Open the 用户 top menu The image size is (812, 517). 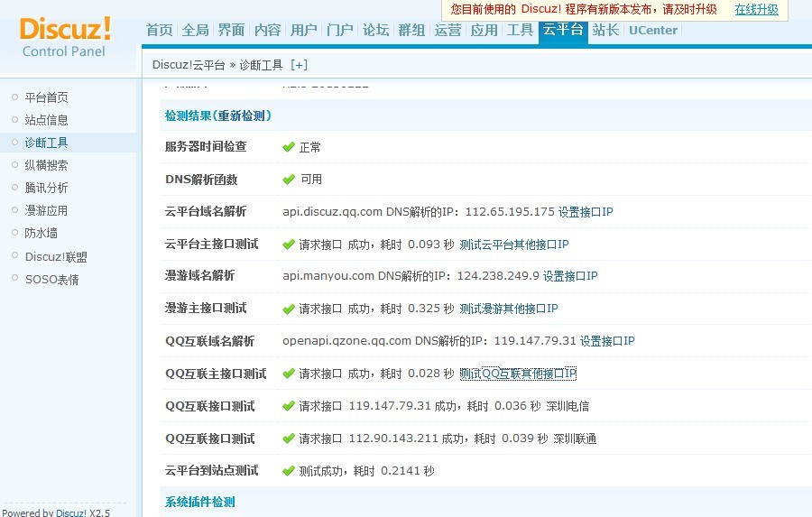[303, 30]
